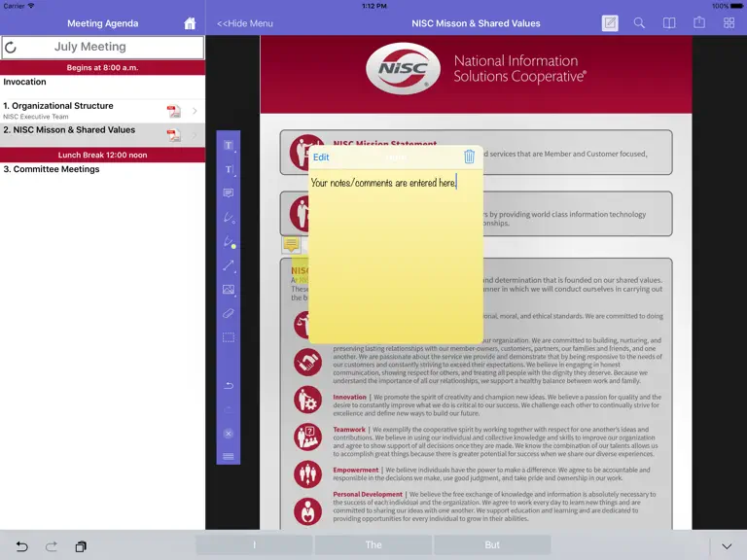Viewport: 747px width, 560px height.
Task: Hide the agenda menu
Action: 245,23
